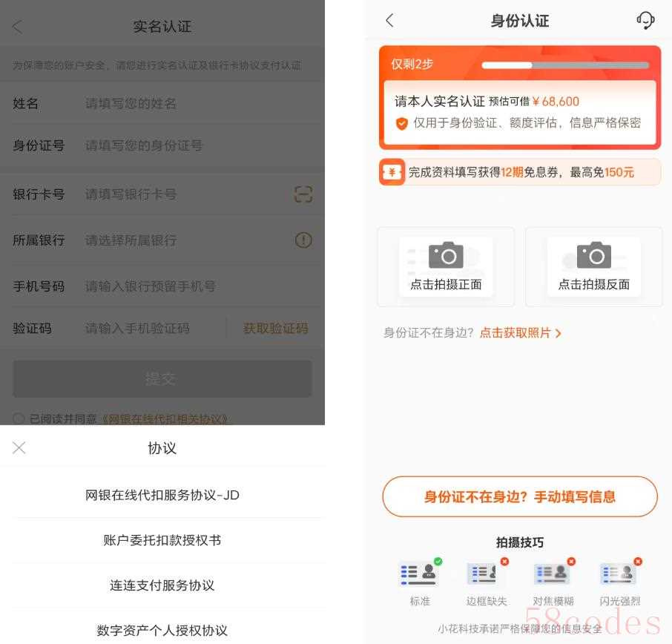Tap the back arrow on 实名认证 page
Image resolution: width=672 pixels, height=644 pixels.
tap(18, 27)
